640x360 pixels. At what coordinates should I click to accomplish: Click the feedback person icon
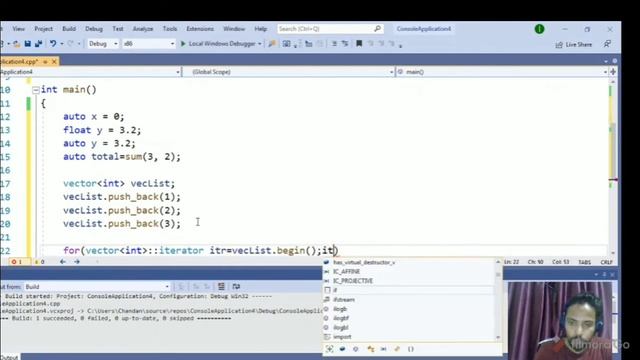point(607,44)
